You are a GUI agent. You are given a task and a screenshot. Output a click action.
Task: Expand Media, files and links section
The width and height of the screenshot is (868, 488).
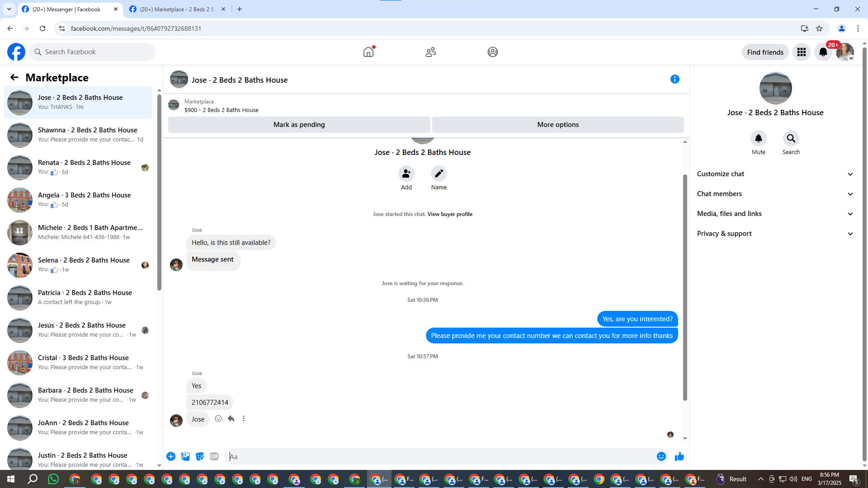(775, 214)
